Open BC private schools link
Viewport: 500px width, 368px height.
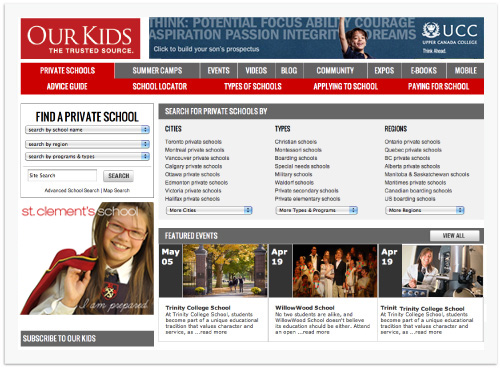[407, 158]
